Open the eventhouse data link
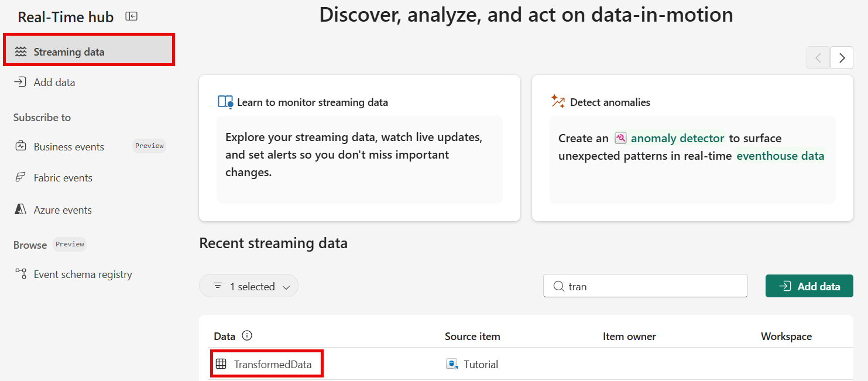The image size is (868, 381). pos(780,156)
